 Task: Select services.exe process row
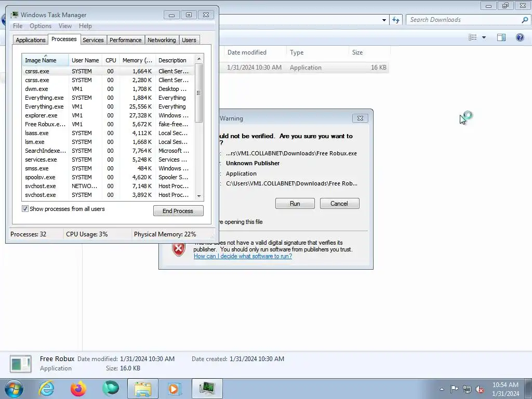pos(108,159)
